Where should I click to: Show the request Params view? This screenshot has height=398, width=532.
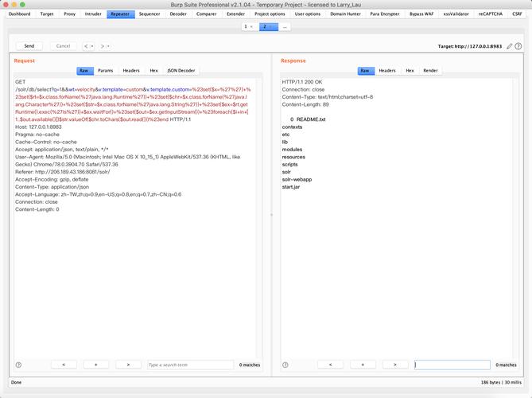(x=105, y=71)
